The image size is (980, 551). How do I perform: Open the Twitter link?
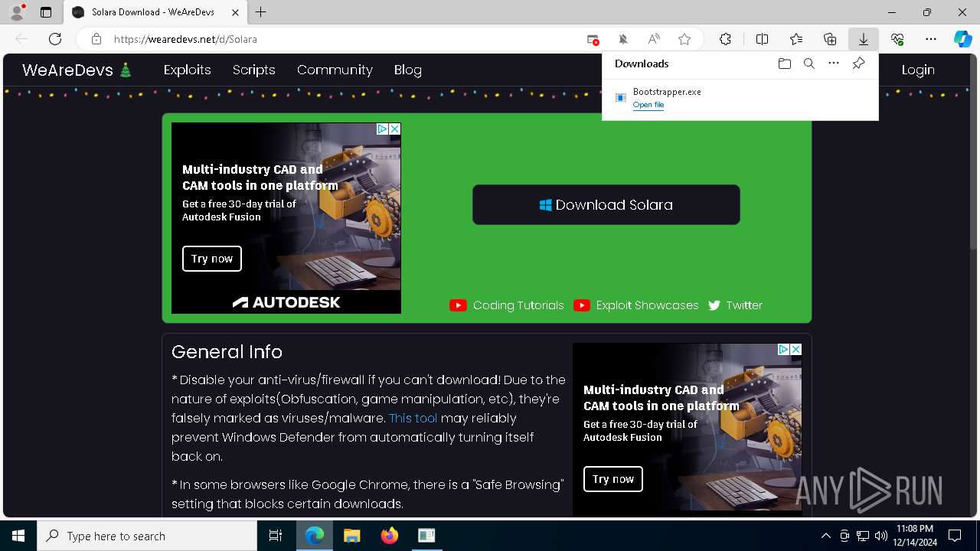[736, 305]
